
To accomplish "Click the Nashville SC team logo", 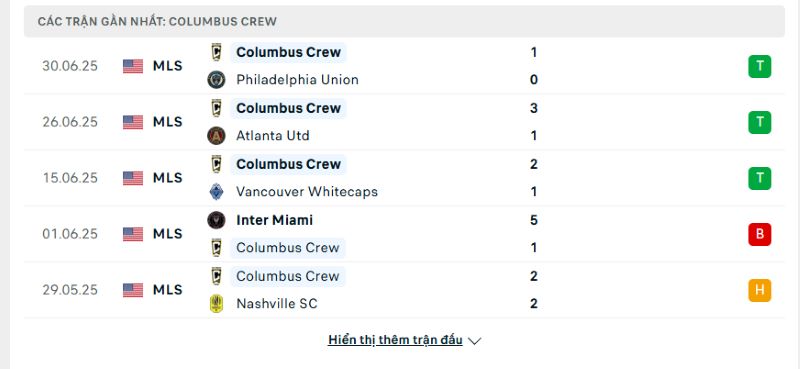I will pyautogui.click(x=216, y=304).
